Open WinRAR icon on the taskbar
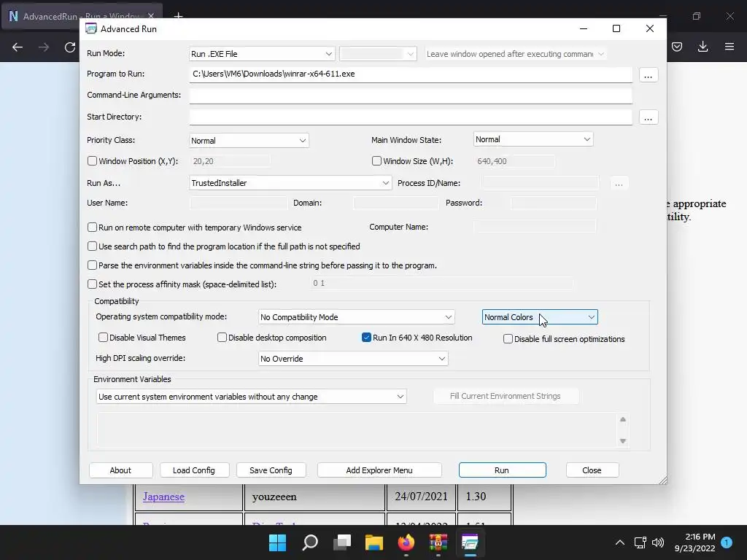 (x=438, y=542)
